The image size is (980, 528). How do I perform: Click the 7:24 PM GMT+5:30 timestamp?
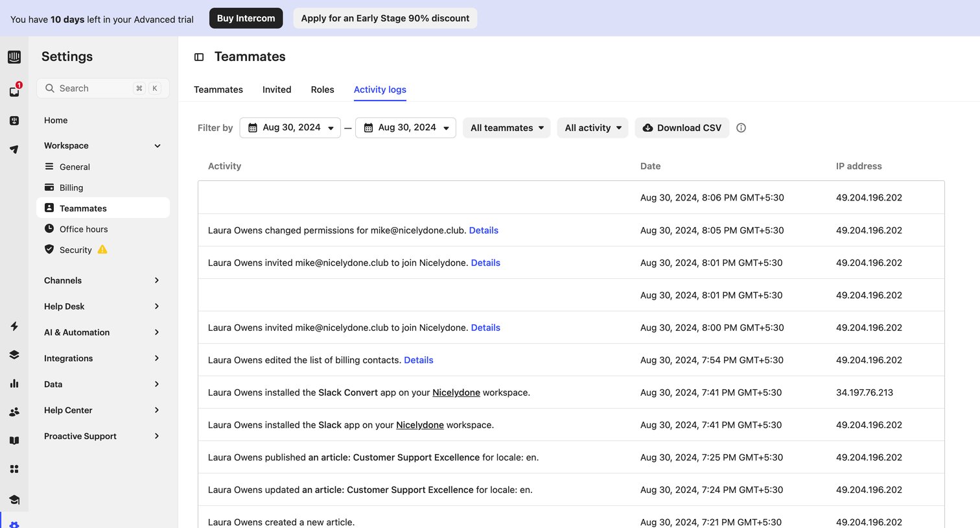point(712,490)
